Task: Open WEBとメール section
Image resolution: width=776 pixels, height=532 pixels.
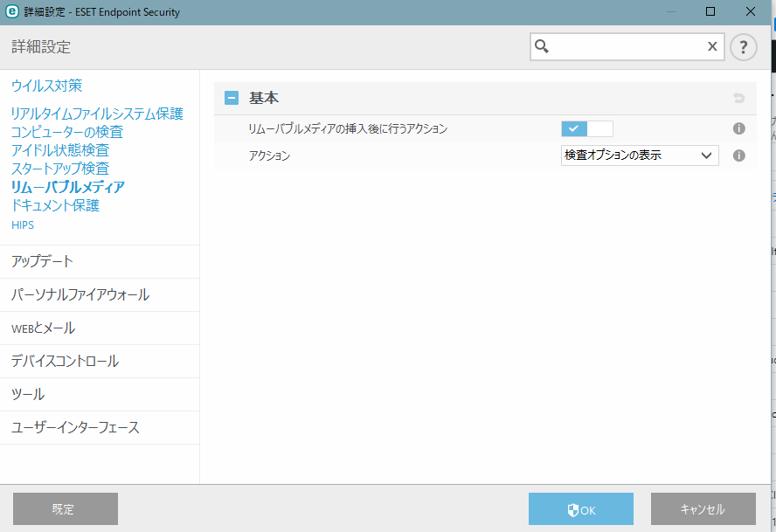Action: pyautogui.click(x=100, y=328)
